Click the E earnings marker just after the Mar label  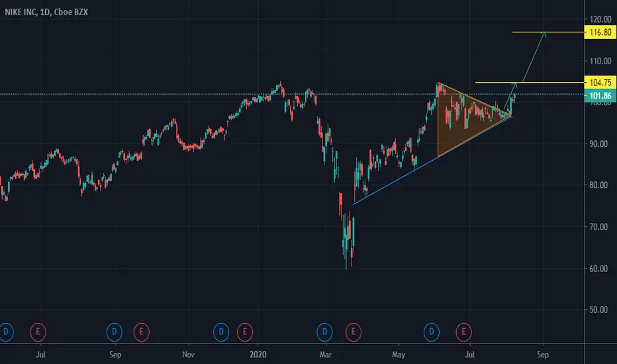(354, 332)
